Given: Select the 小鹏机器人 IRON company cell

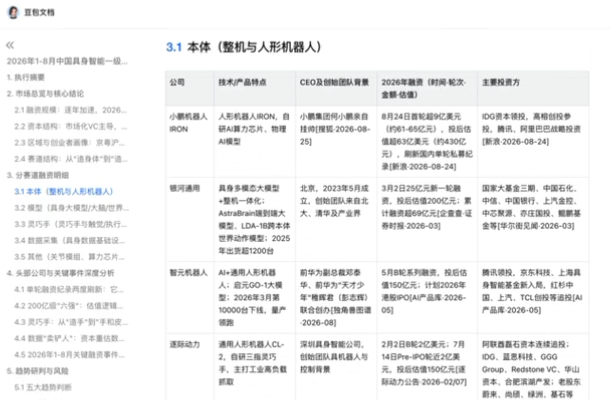Looking at the screenshot, I should 189,142.
